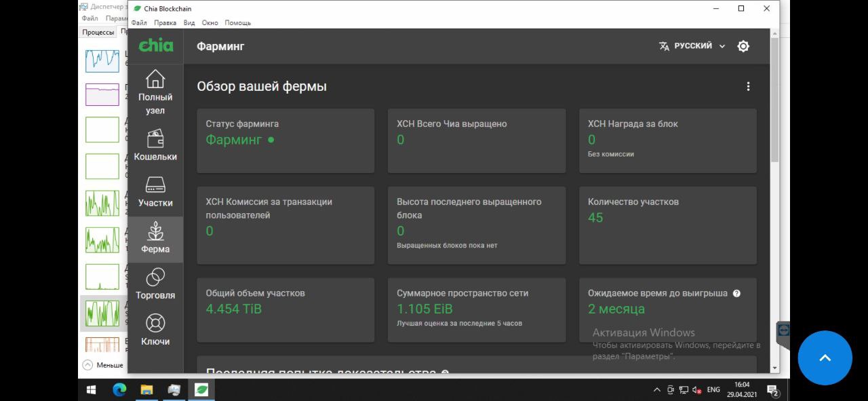Image resolution: width=868 pixels, height=401 pixels.
Task: Click Выращенных блоков пока нет text
Action: tap(447, 246)
